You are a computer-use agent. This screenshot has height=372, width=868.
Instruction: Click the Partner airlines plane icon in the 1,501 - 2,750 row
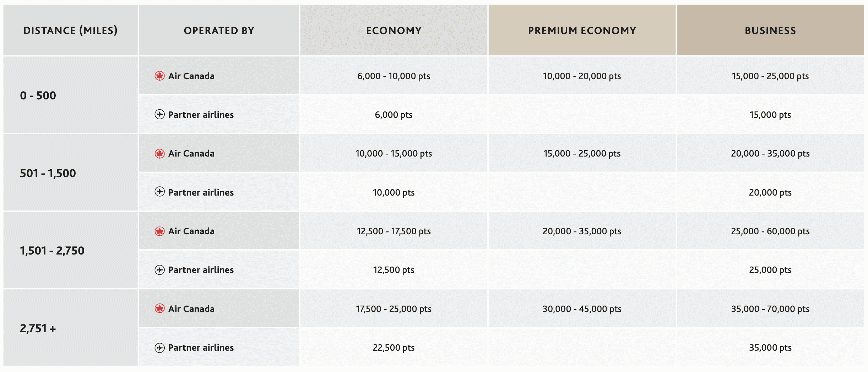159,270
